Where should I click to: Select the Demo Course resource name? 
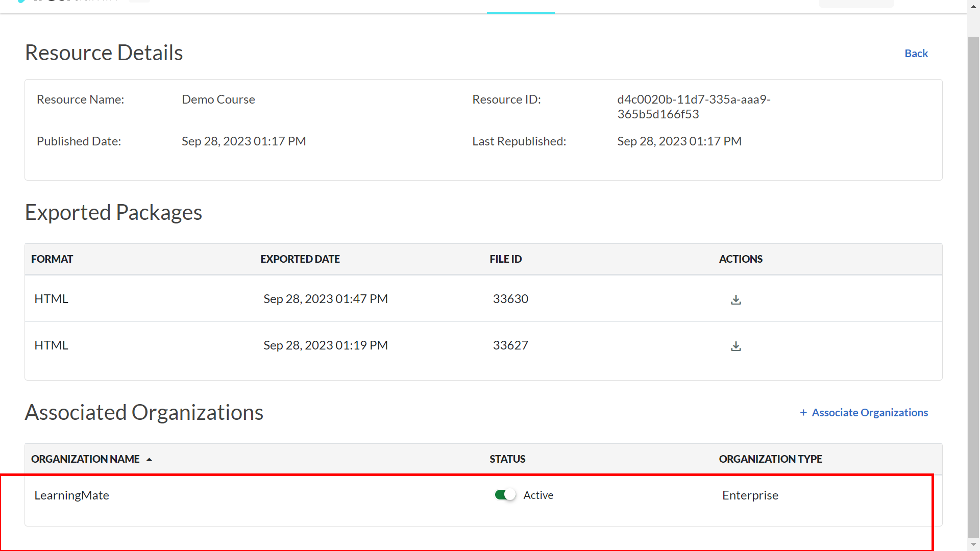pos(218,99)
